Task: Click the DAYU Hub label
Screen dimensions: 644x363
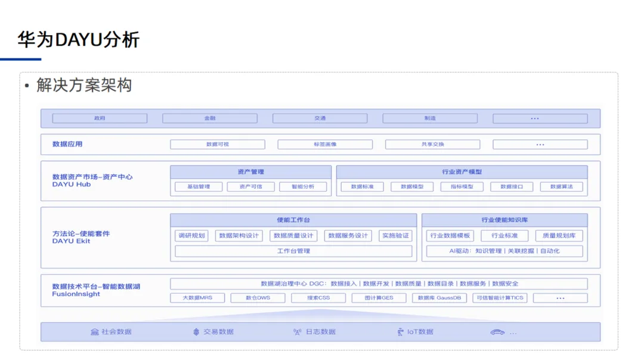Action: tap(72, 184)
